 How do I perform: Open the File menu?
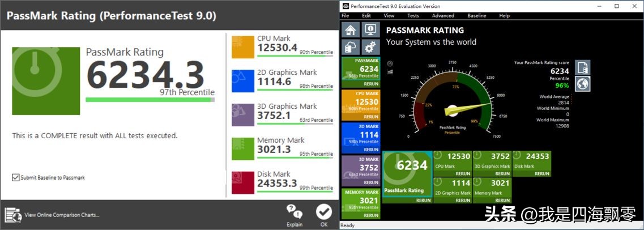[346, 16]
